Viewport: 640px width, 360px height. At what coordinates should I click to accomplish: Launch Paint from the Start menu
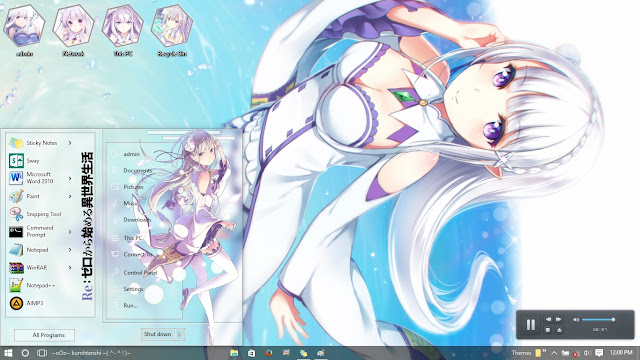40,196
